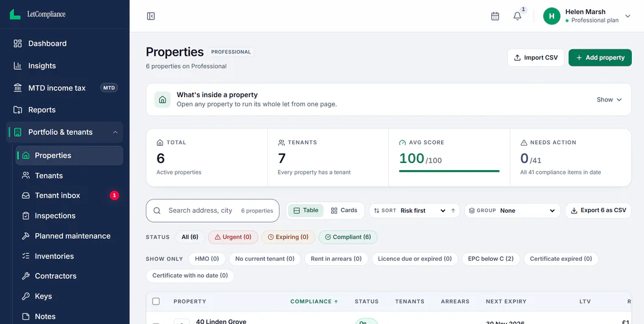Tick the select-all checkbox in table header

(156, 302)
